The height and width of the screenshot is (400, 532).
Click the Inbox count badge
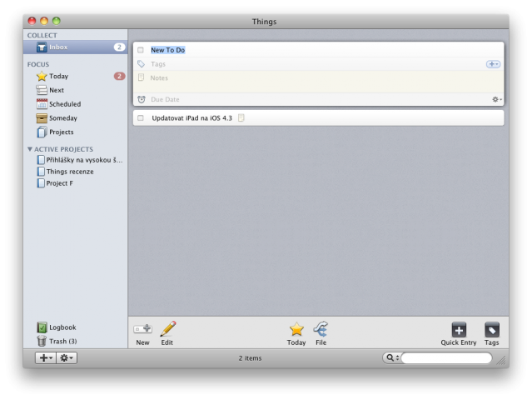click(119, 47)
